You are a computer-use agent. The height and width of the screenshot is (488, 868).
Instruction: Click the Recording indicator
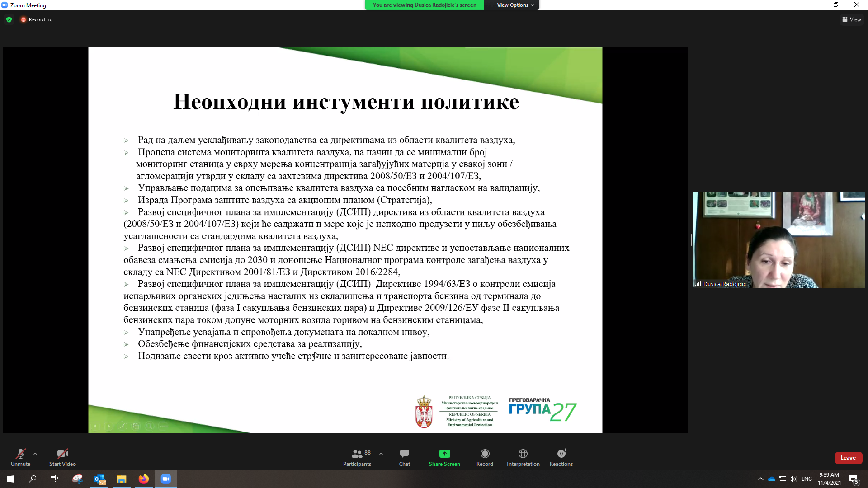[37, 19]
